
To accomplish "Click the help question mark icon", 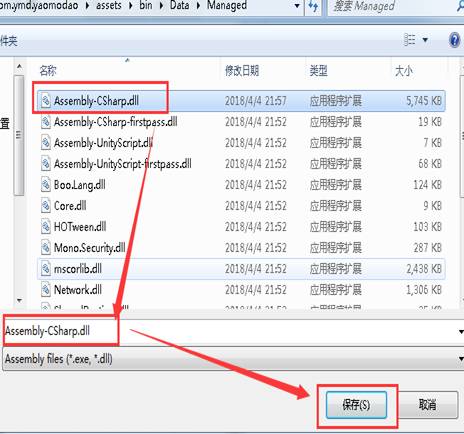I will pos(454,40).
